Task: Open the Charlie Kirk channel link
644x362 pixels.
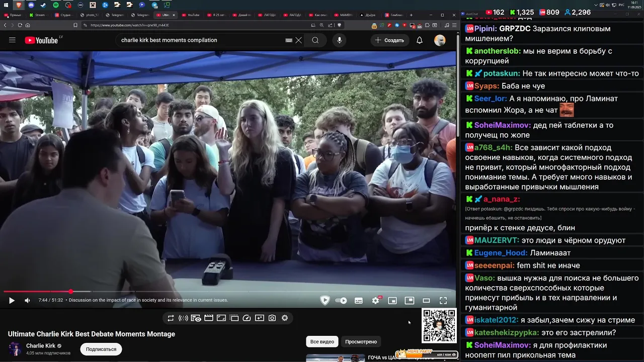Action: [41, 346]
